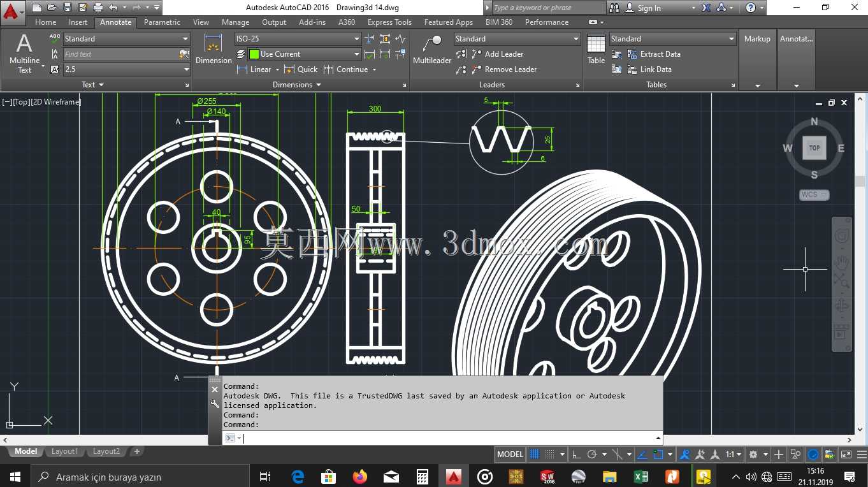Open the table style Standard dropdown
Screen dimensions: 868x487
pyautogui.click(x=672, y=39)
